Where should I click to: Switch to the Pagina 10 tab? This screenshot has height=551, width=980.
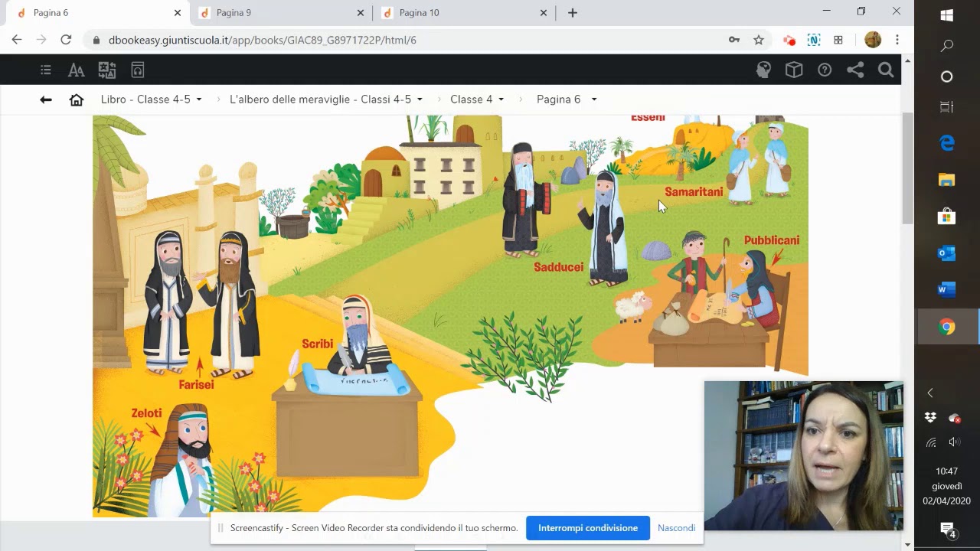(x=462, y=13)
